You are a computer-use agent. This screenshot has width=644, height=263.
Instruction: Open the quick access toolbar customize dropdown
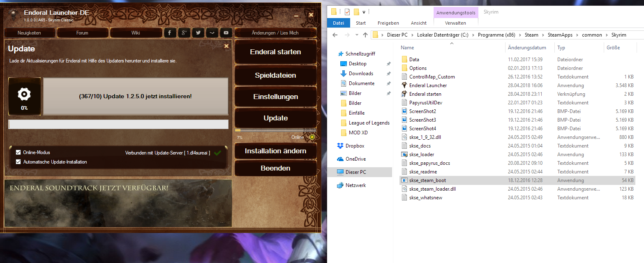364,12
